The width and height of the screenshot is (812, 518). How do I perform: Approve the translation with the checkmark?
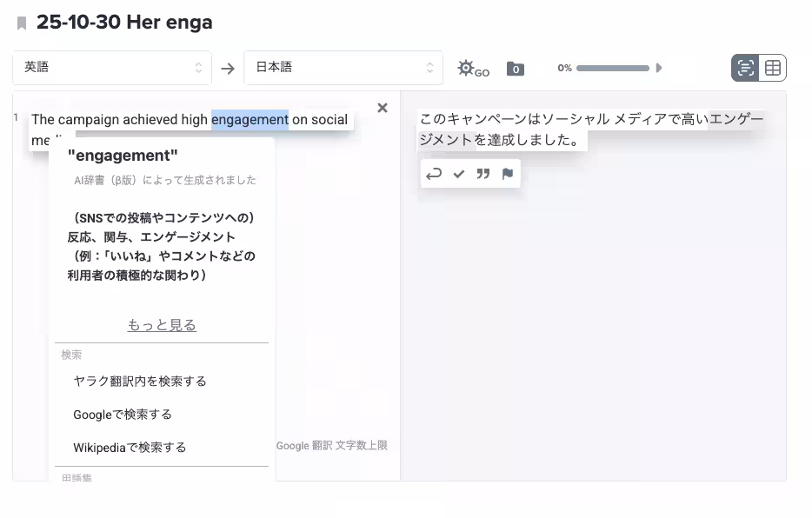[459, 173]
